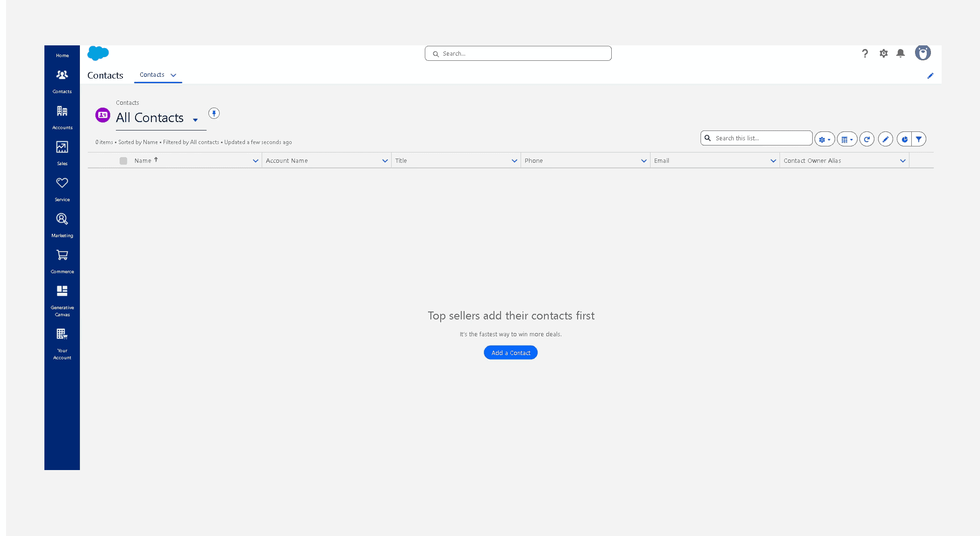Open the list filter funnel icon

[x=919, y=139]
